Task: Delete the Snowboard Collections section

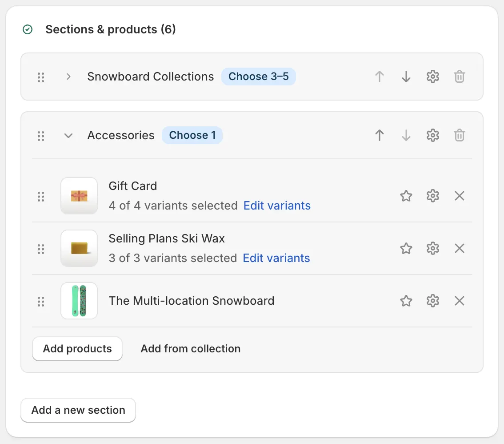Action: [x=459, y=77]
